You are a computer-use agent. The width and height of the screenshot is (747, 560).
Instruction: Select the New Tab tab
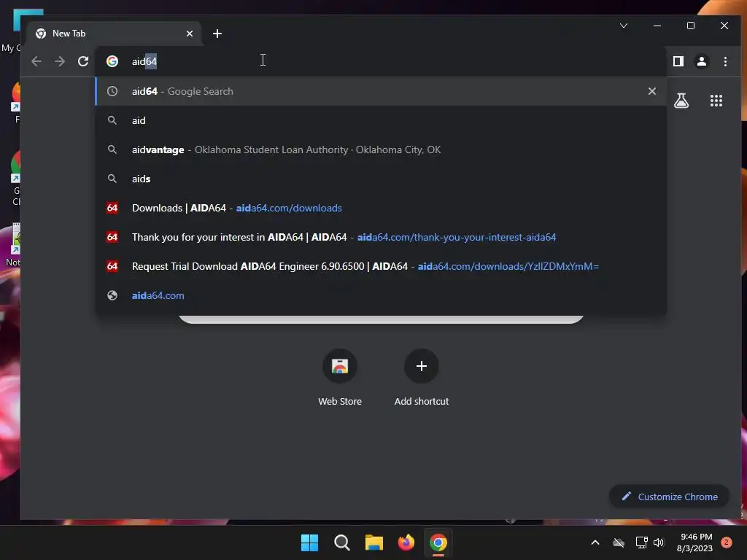coord(115,34)
